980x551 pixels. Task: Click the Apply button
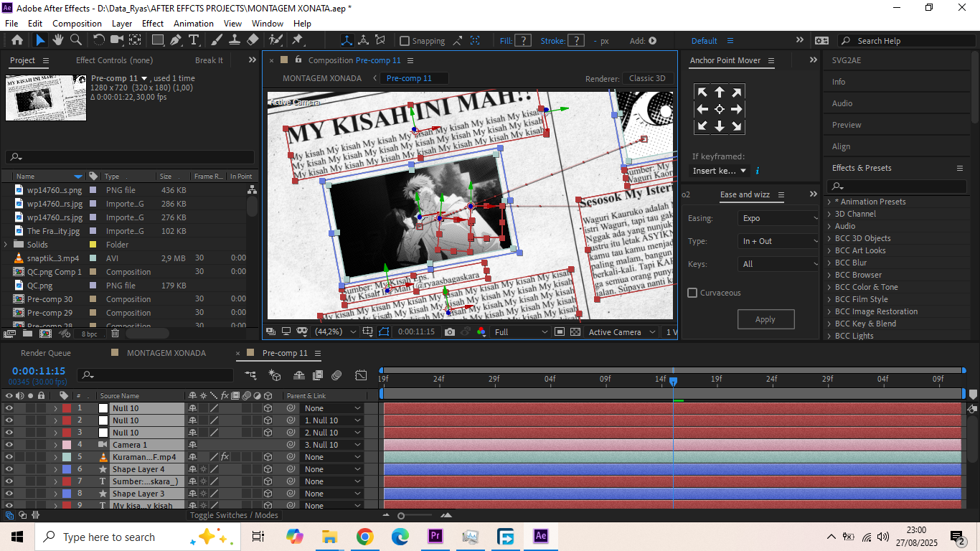(765, 319)
